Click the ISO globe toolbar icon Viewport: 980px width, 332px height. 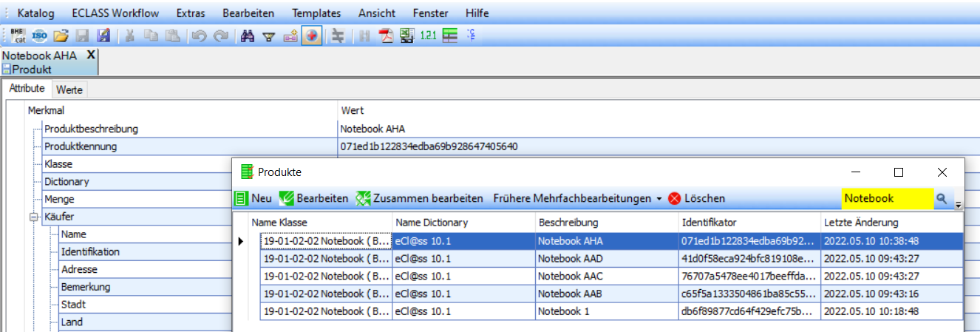click(40, 35)
